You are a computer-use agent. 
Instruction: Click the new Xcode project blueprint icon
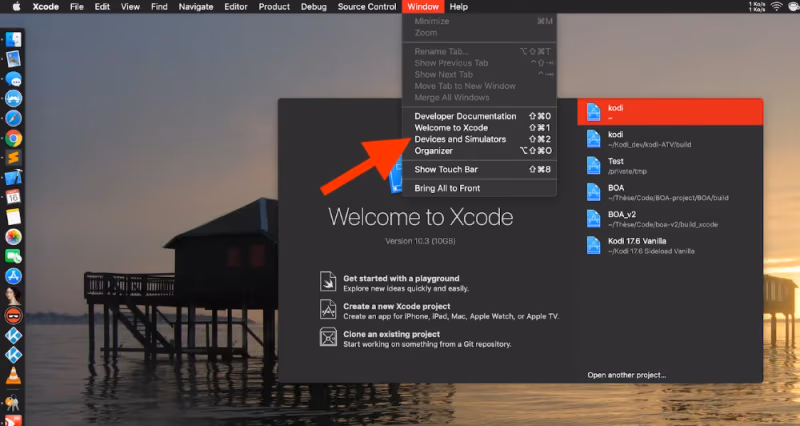coord(328,310)
